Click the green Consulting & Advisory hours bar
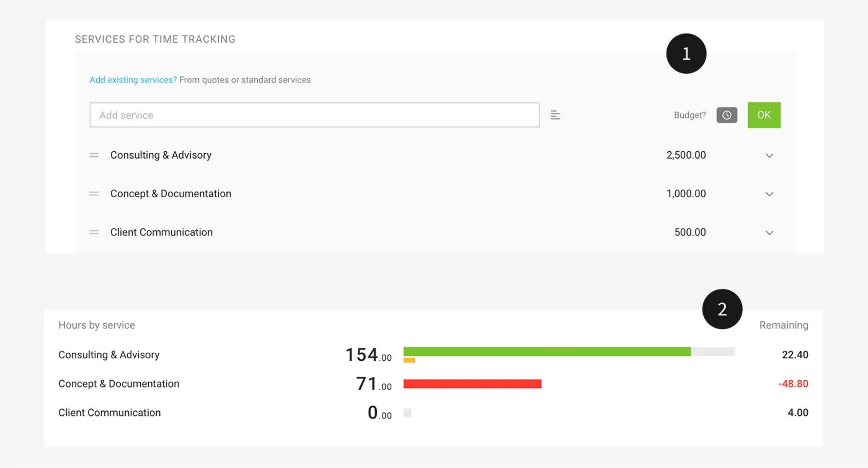868x468 pixels. click(x=547, y=351)
